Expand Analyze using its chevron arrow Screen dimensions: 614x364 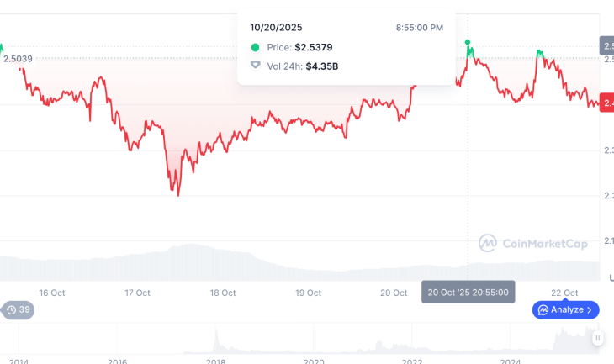tap(590, 310)
